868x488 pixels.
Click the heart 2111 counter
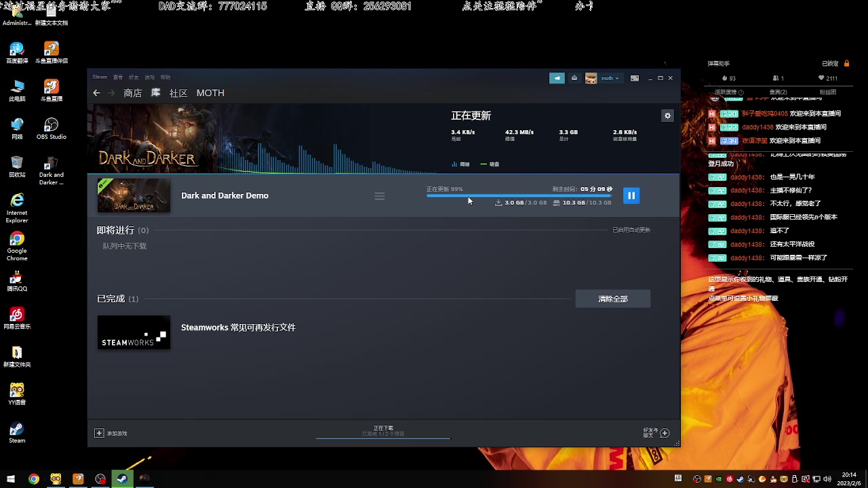(828, 78)
